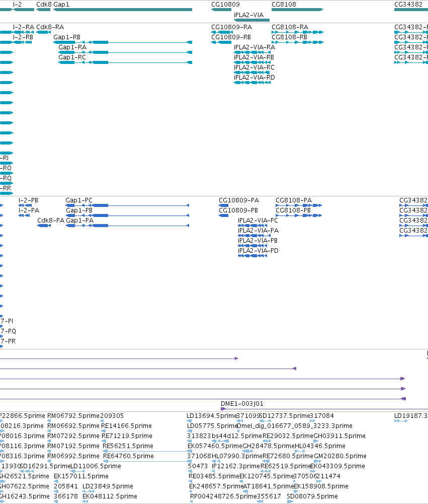Click the CG10809-RA transcript label
The height and width of the screenshot is (504, 428).
231,27
